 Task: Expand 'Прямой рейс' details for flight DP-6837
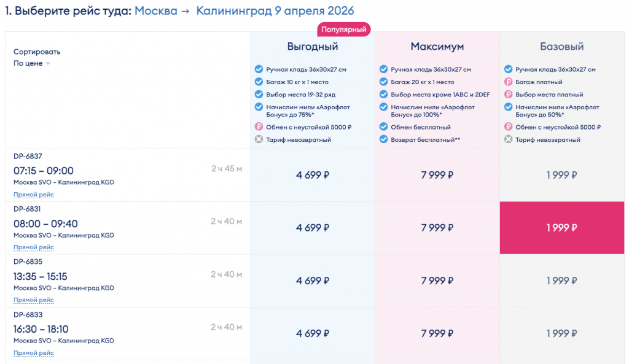point(34,195)
